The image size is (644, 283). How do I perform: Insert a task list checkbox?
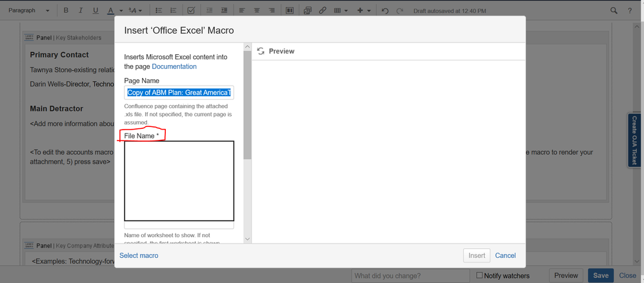[x=191, y=11]
